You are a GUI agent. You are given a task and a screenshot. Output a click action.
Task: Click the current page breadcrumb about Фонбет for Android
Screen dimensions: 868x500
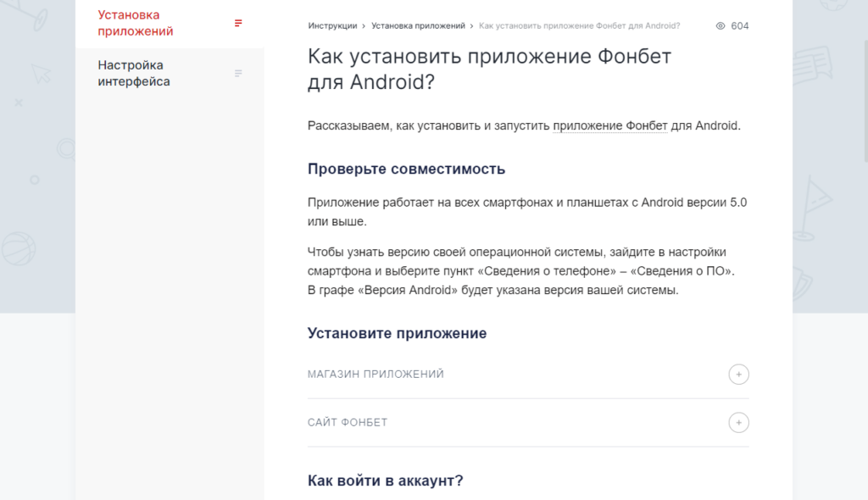[579, 26]
